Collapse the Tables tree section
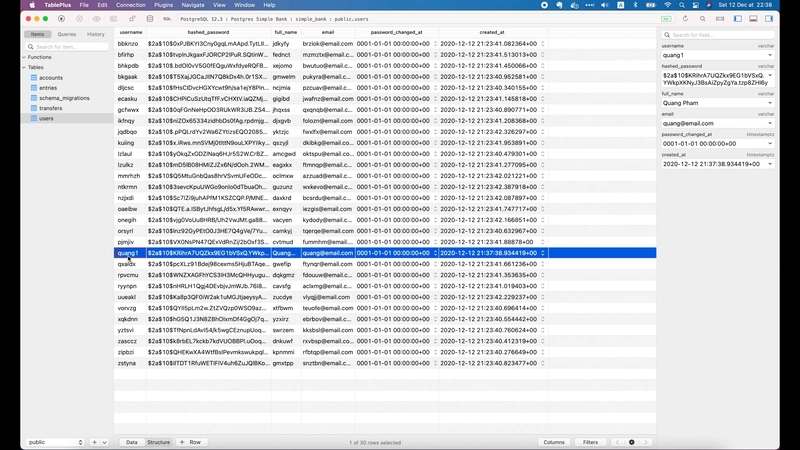This screenshot has width=800, height=450. click(24, 67)
